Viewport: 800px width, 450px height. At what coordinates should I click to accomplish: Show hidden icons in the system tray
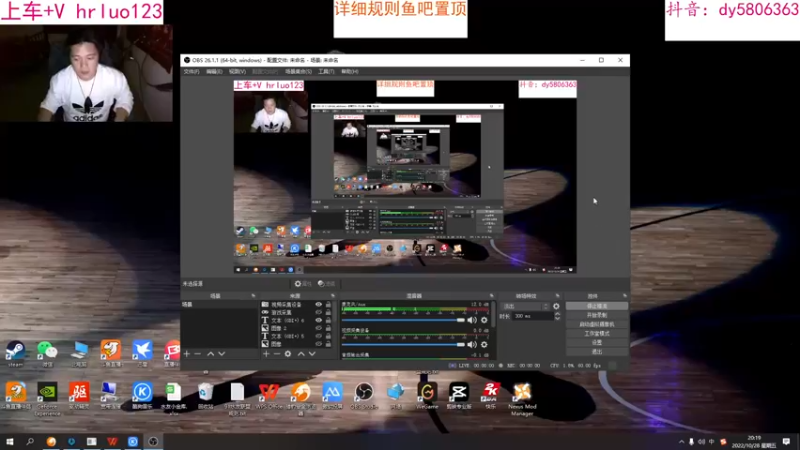pos(681,442)
